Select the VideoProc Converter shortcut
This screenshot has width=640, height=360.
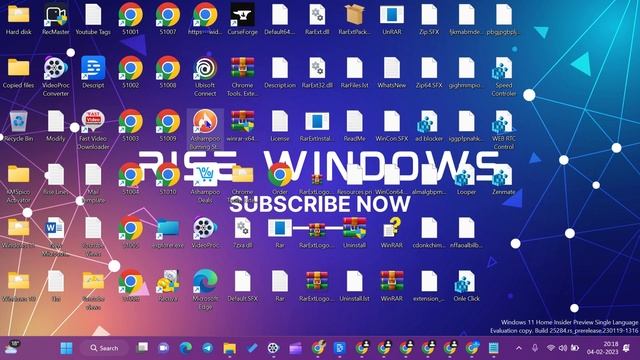[56, 76]
